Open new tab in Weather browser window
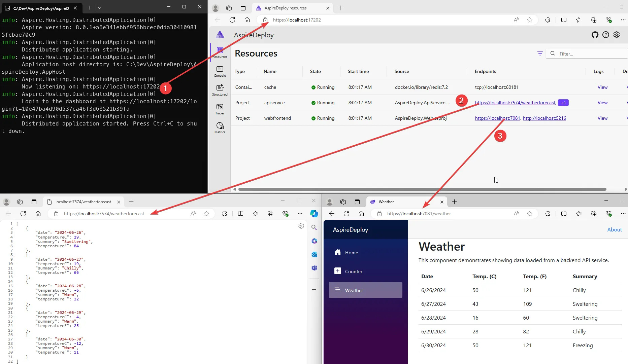Screen dimensions: 628x364 tap(454, 202)
